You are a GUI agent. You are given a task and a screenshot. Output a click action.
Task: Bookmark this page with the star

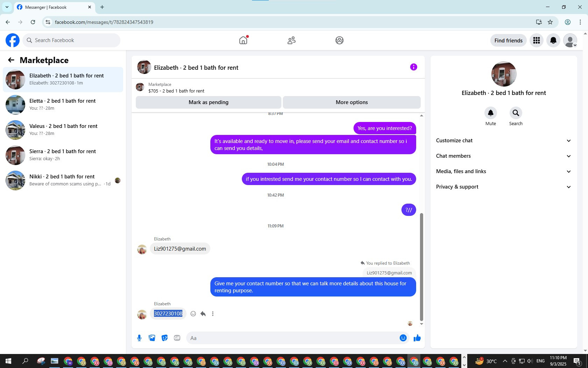[x=550, y=22]
